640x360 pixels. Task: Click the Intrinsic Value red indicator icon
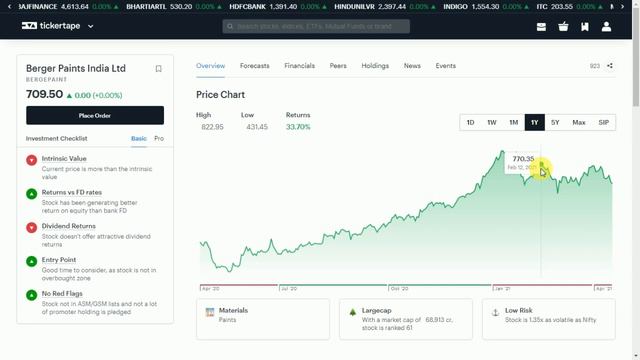pos(31,160)
